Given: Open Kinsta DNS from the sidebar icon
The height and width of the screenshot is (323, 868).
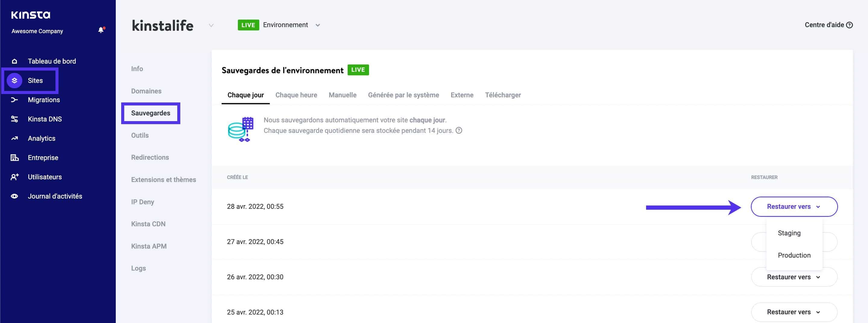Looking at the screenshot, I should click(14, 118).
